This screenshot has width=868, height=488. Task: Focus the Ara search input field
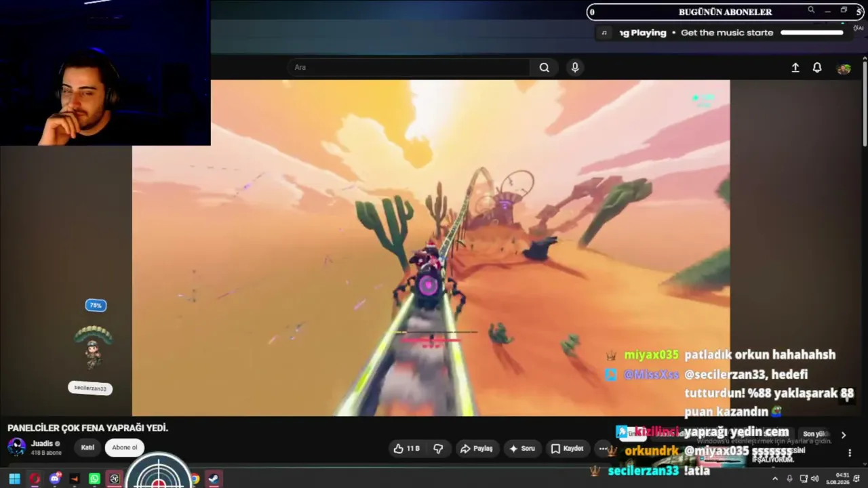pos(408,67)
